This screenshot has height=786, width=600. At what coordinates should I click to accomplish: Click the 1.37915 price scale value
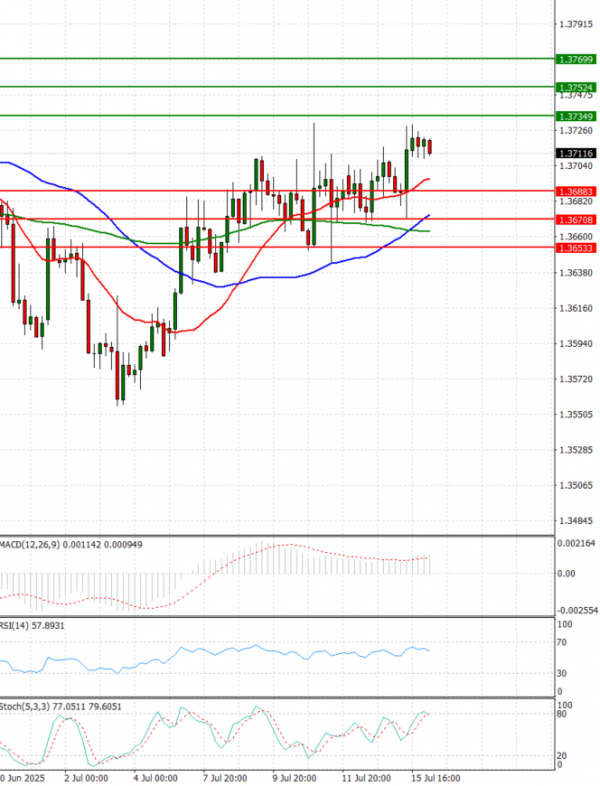tap(576, 24)
